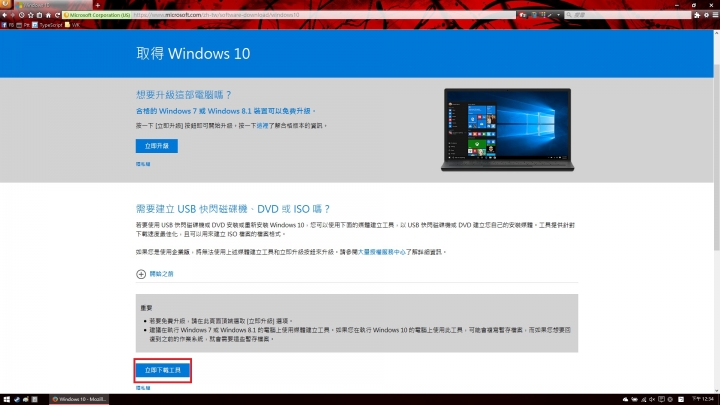Image resolution: width=720 pixels, height=405 pixels.
Task: Click the Windows 10 laptop image
Action: pyautogui.click(x=507, y=129)
